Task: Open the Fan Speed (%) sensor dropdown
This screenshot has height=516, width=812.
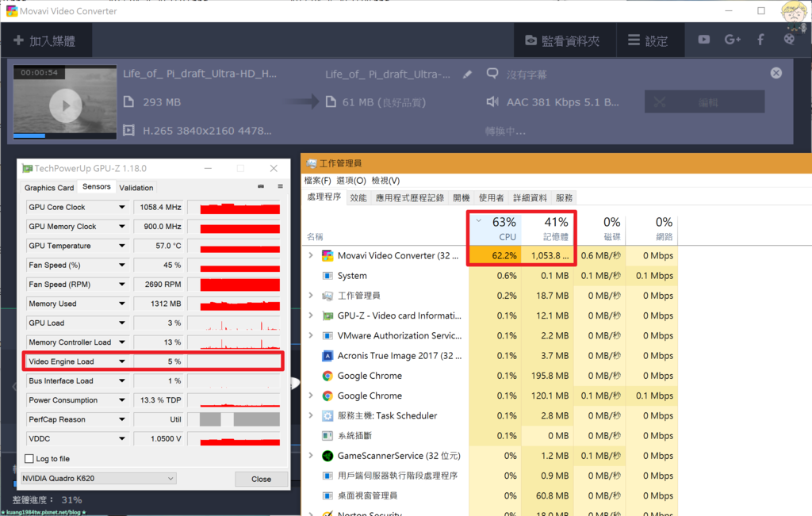Action: tap(121, 265)
